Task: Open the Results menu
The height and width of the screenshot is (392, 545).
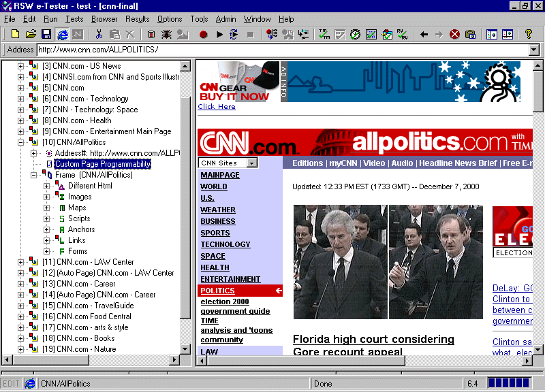Action: [137, 19]
